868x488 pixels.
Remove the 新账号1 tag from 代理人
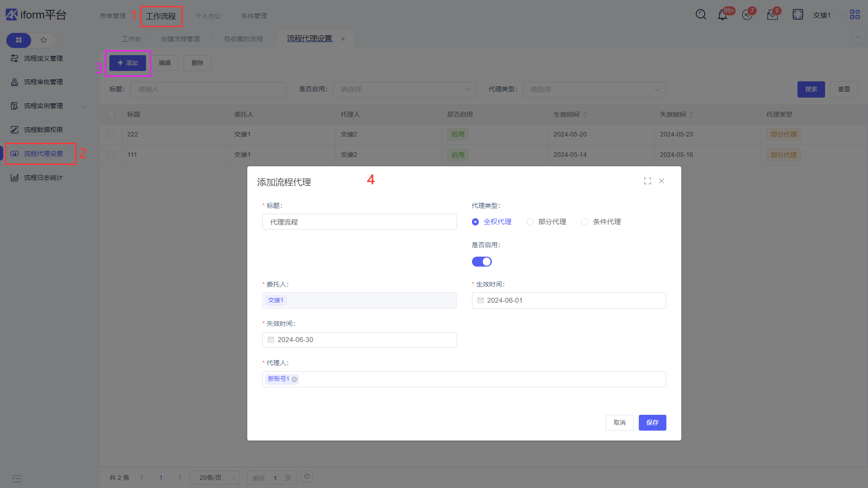[x=294, y=380]
